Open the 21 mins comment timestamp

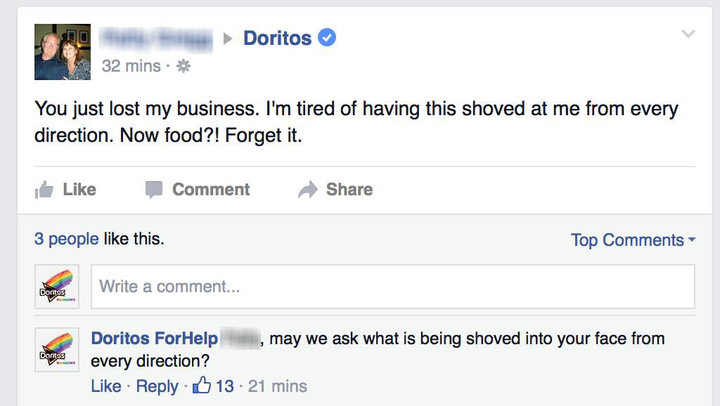pyautogui.click(x=277, y=386)
